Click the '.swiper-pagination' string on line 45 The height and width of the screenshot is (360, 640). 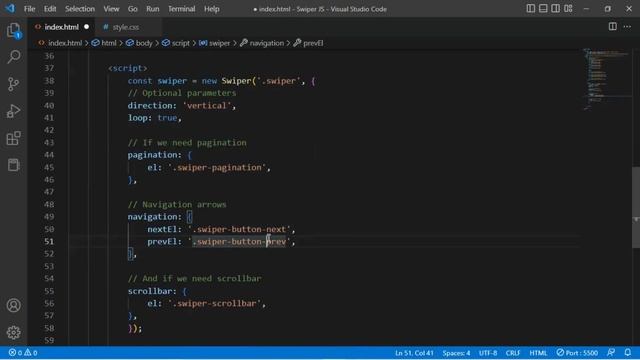(x=217, y=167)
